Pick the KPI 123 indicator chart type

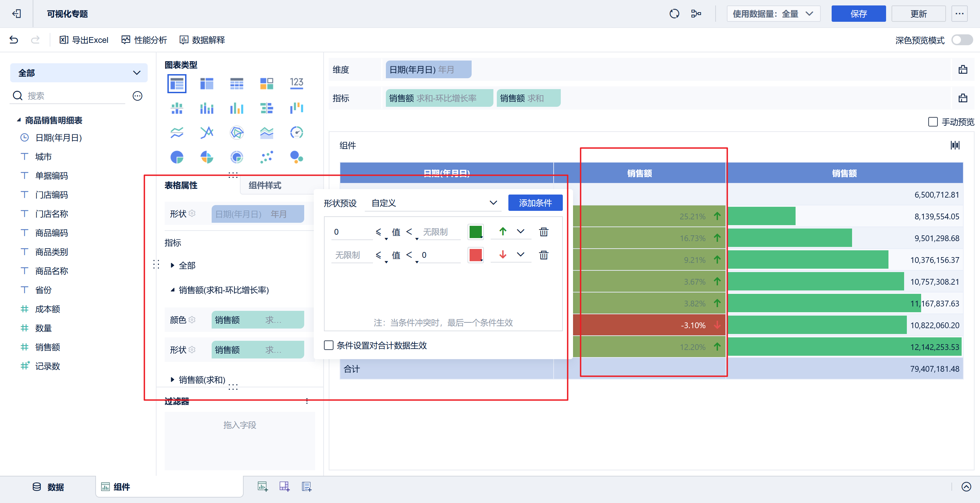coord(296,83)
